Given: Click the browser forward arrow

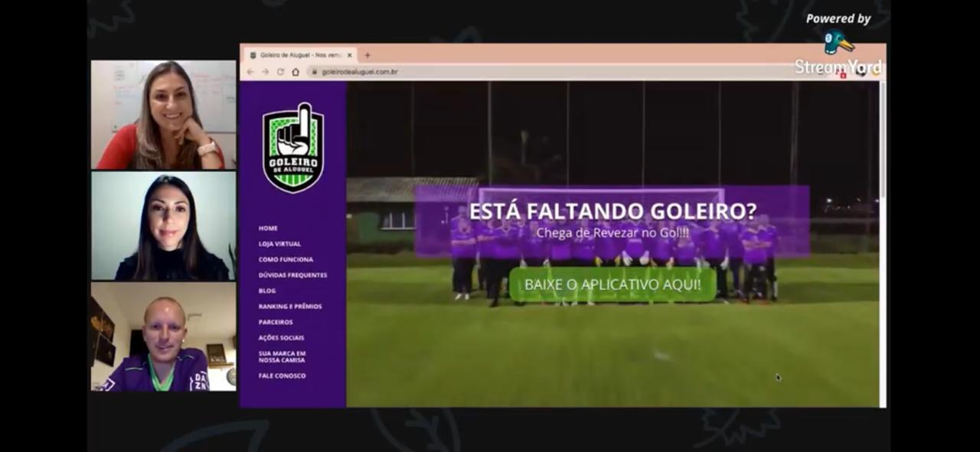Looking at the screenshot, I should [265, 72].
